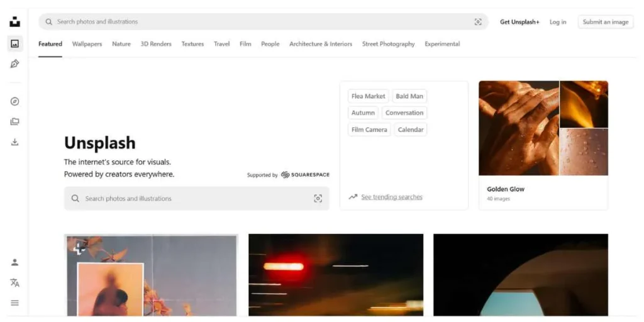
Task: Select the Calendar trending tag
Action: 411,130
